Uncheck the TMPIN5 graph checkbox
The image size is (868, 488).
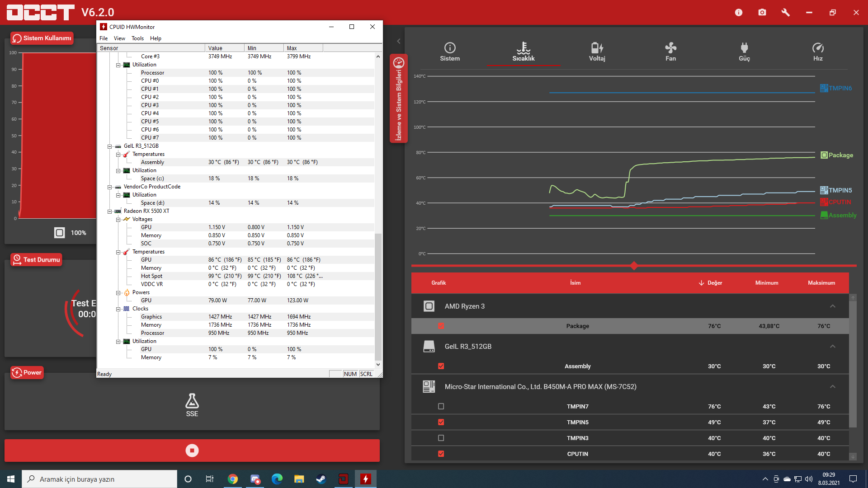[x=441, y=422]
